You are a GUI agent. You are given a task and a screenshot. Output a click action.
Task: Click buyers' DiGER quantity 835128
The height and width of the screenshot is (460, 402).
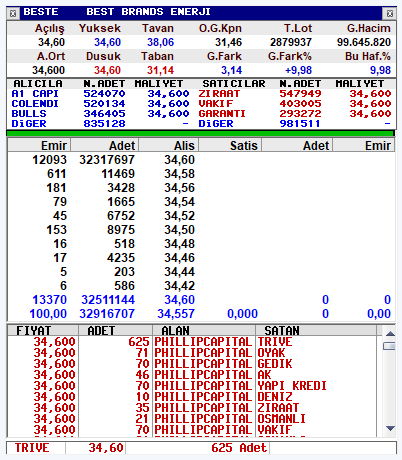tap(104, 124)
